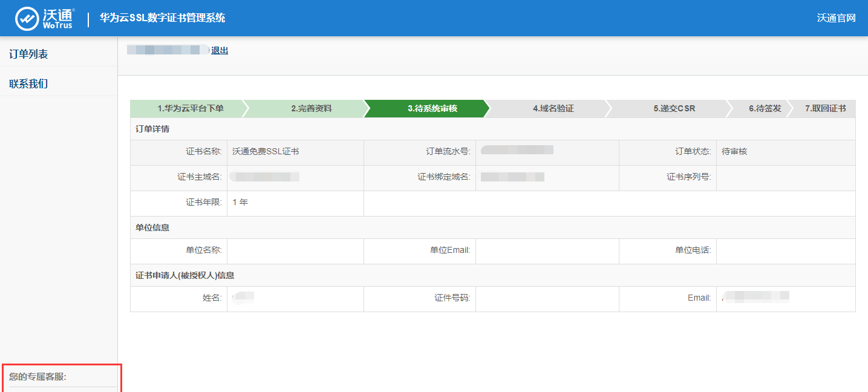Select step 7.取回证书
868x392 pixels.
point(825,109)
